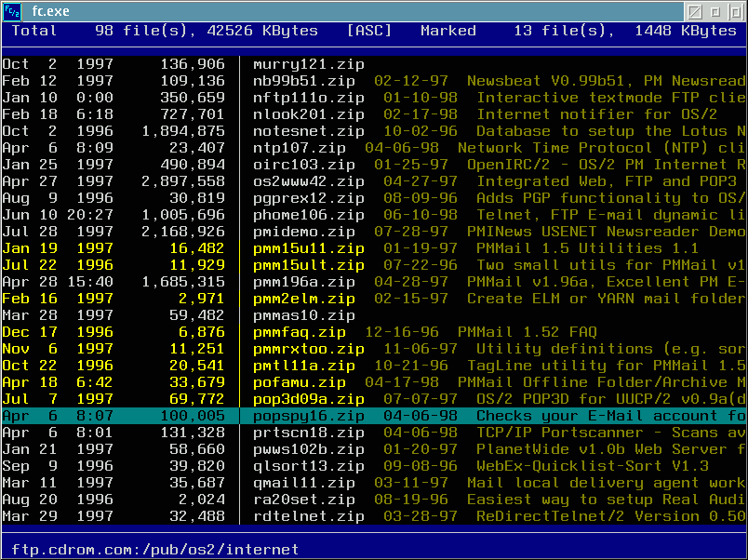748x560 pixels.
Task: Select phome106.zip file
Action: click(309, 215)
